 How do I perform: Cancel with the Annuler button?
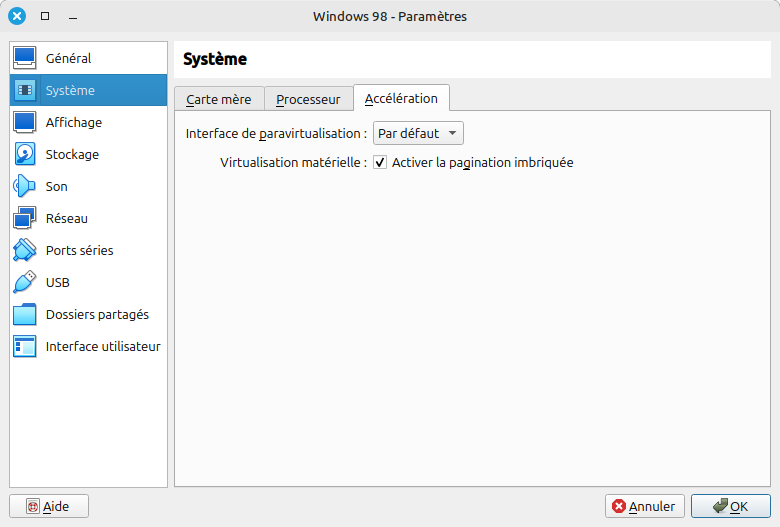pos(645,506)
